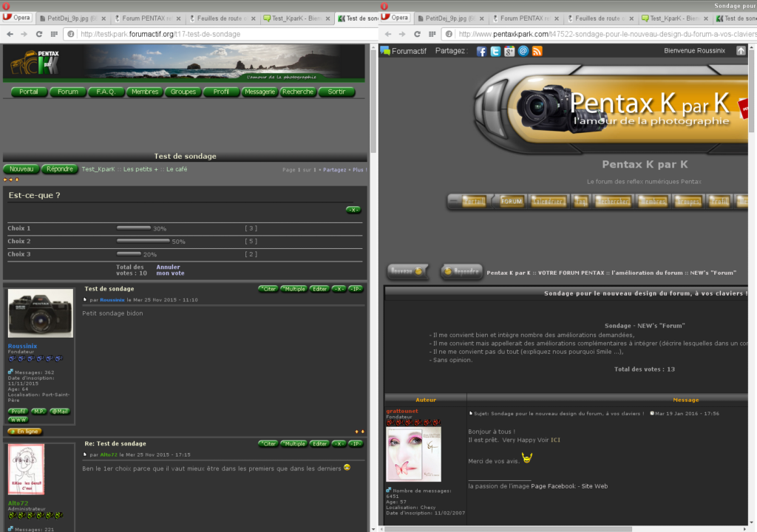
Task: Open VOTRE FORUM PENTAX breadcrumb link
Action: tap(571, 273)
